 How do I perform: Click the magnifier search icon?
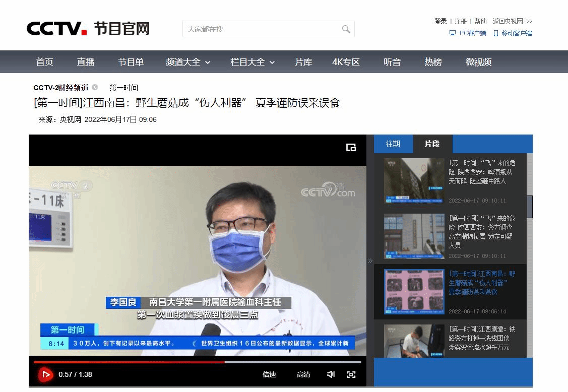346,29
